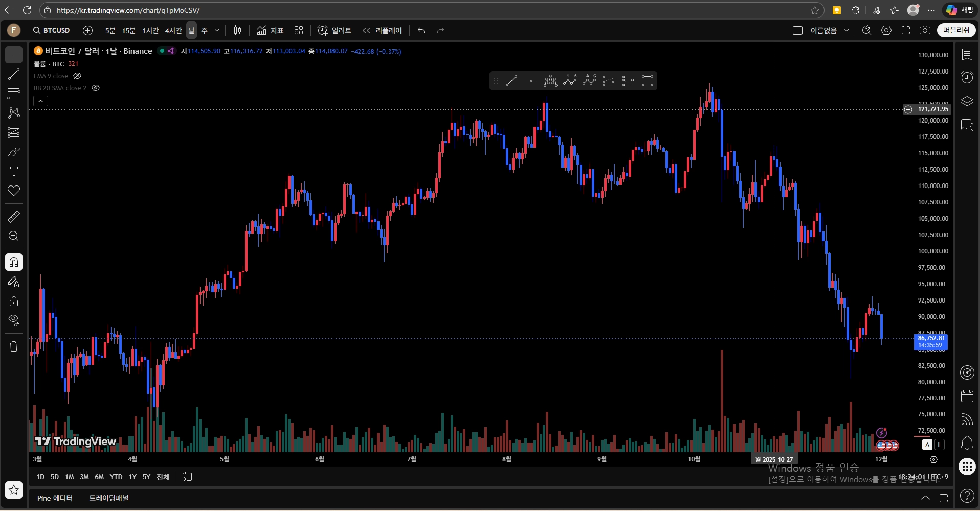Viewport: 980px width, 511px height.
Task: Open the heart icons and emoji tool
Action: [14, 191]
